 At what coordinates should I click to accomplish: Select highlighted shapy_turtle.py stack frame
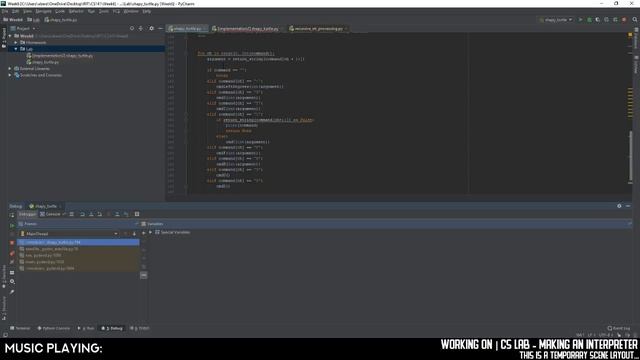pyautogui.click(x=78, y=242)
